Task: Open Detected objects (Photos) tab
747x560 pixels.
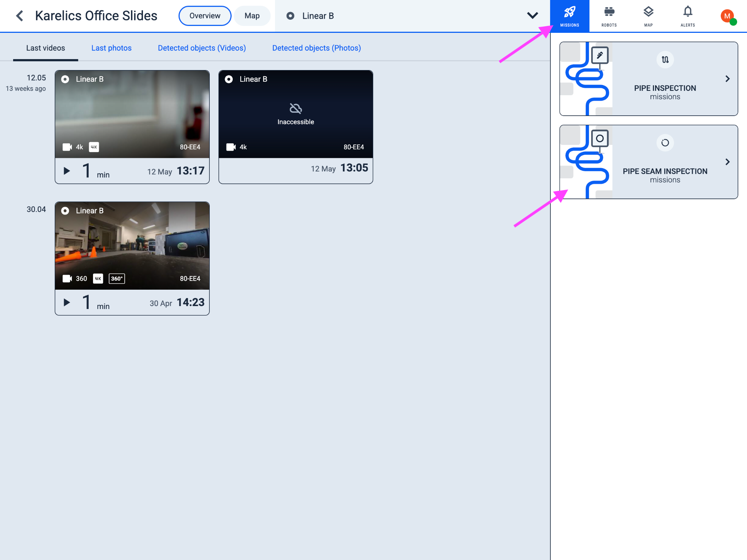Action: point(317,48)
